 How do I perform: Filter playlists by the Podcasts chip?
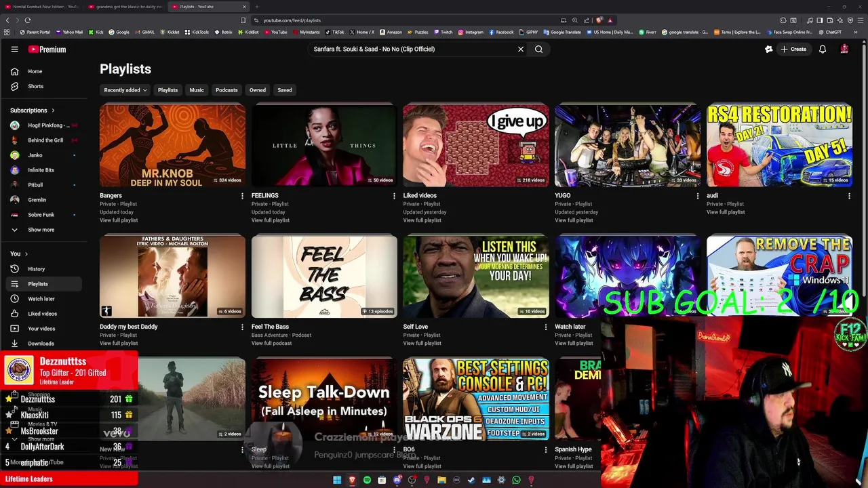click(226, 90)
